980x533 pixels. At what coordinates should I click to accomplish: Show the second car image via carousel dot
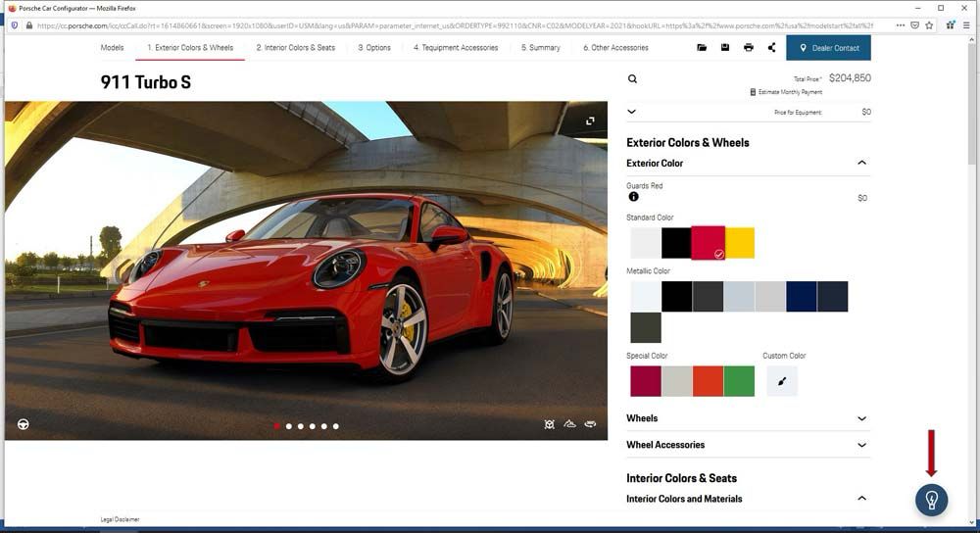pyautogui.click(x=289, y=426)
